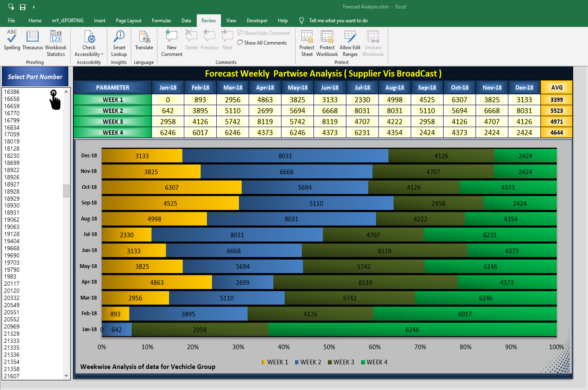Click WEEK 3 legend color swatch
Image resolution: width=588 pixels, height=390 pixels.
pyautogui.click(x=330, y=363)
